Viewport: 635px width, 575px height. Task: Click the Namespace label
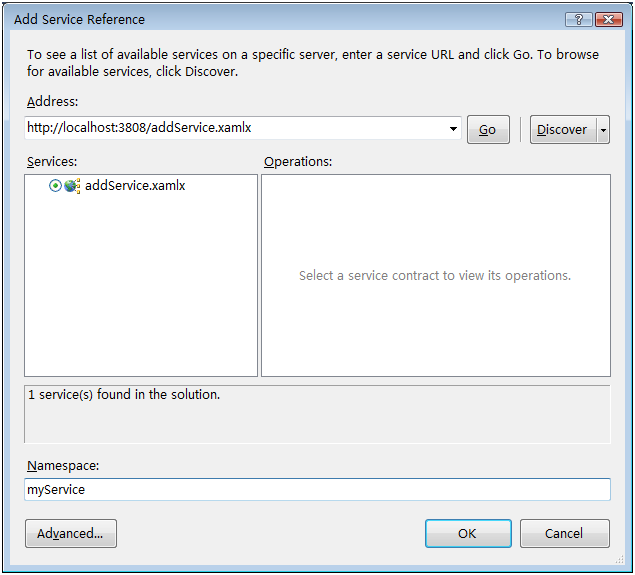tap(63, 466)
